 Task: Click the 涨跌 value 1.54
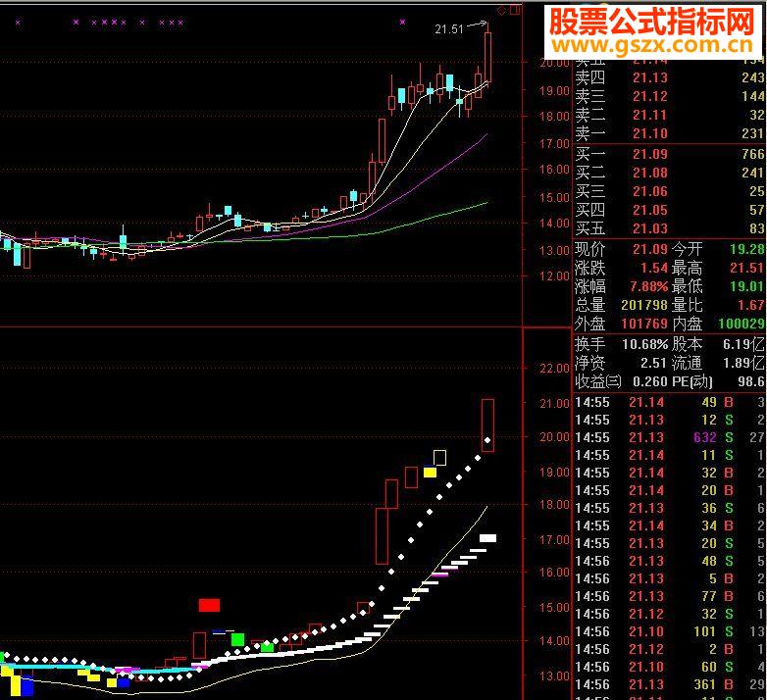654,268
